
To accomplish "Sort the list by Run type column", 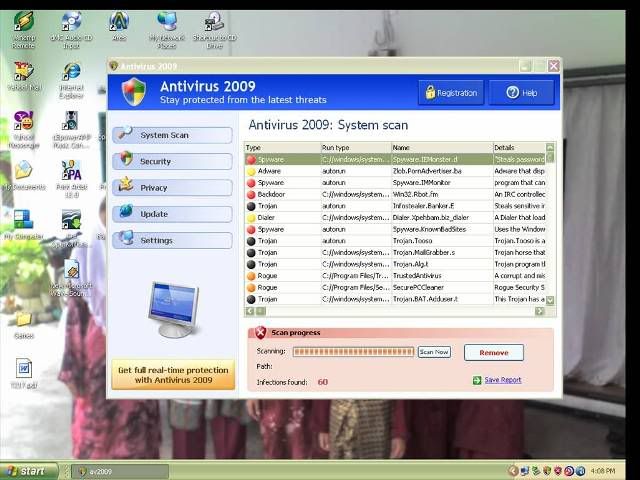I will pos(356,148).
